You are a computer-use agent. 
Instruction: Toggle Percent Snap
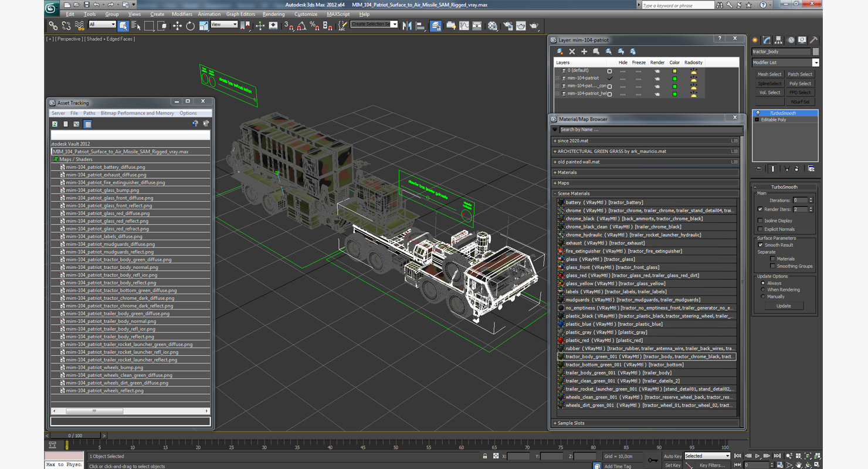(x=314, y=26)
